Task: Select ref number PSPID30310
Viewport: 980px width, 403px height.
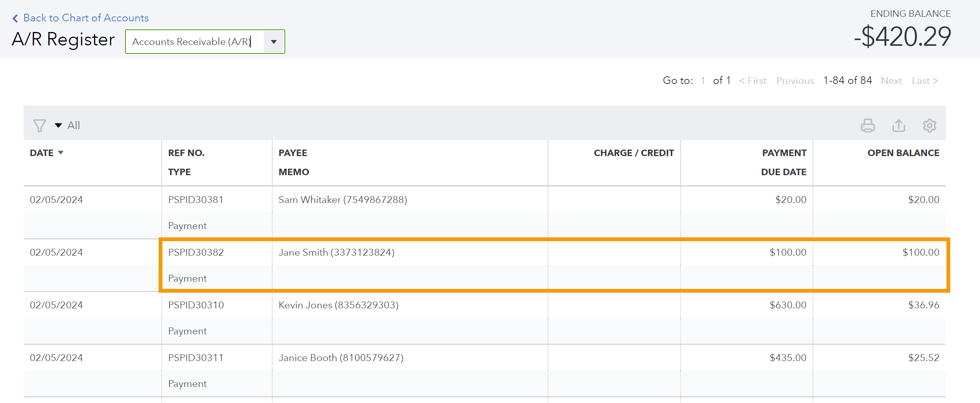Action: click(196, 305)
